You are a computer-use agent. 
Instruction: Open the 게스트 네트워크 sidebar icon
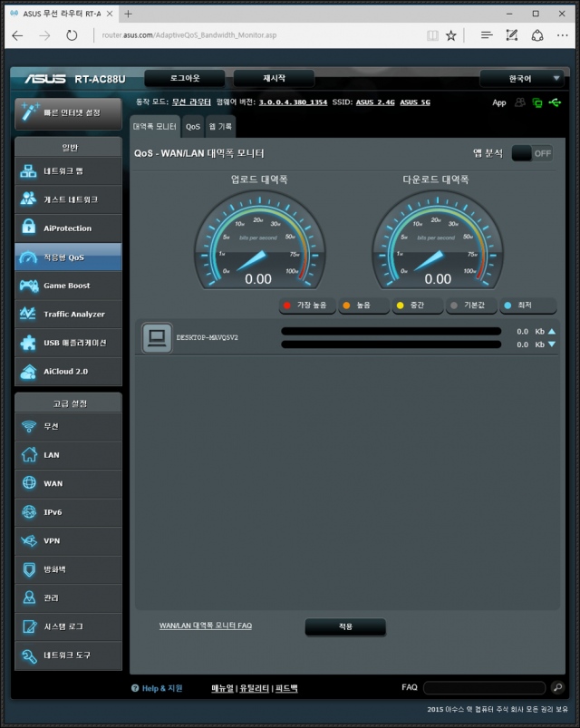click(x=28, y=199)
